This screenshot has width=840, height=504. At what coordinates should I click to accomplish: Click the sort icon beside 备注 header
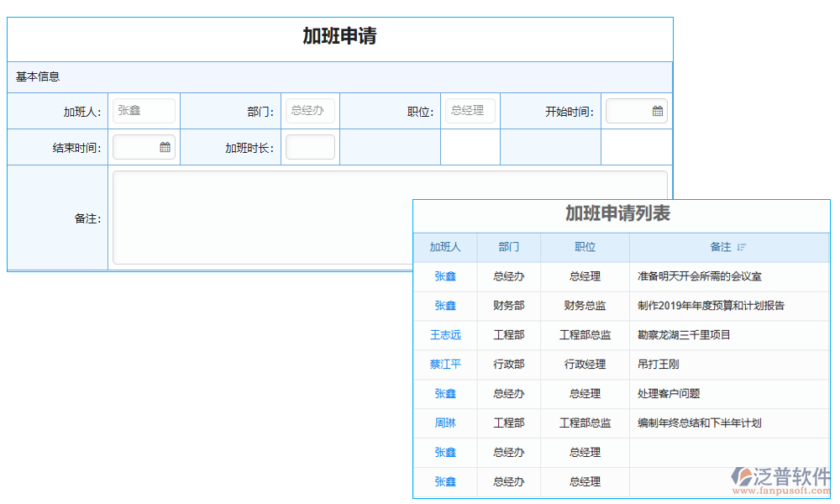pyautogui.click(x=741, y=247)
